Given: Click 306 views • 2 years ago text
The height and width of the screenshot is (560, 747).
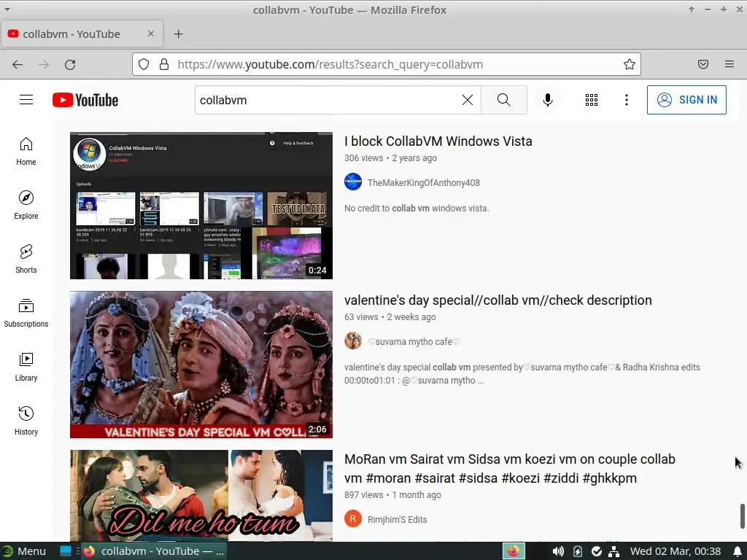Looking at the screenshot, I should pos(391,158).
